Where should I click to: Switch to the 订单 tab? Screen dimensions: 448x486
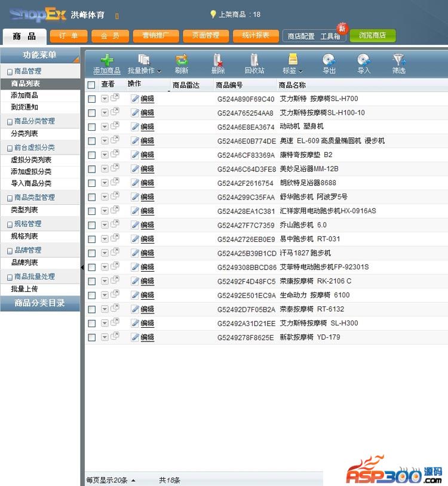click(69, 36)
